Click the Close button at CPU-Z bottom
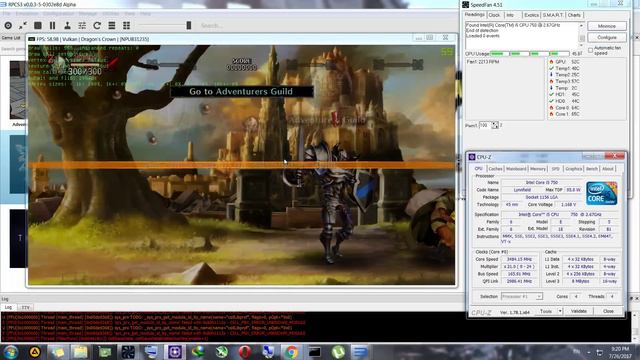This screenshot has height=360, width=640. pos(608,311)
